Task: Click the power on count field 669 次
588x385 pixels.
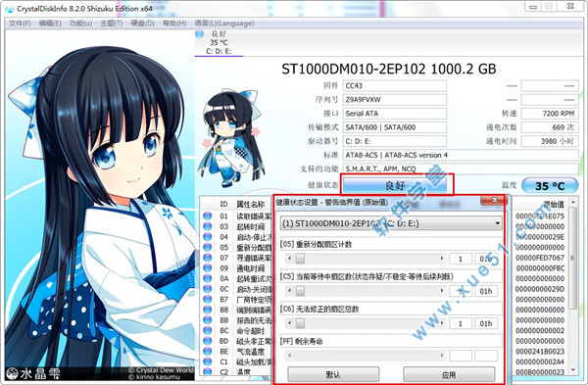Action: pos(550,127)
